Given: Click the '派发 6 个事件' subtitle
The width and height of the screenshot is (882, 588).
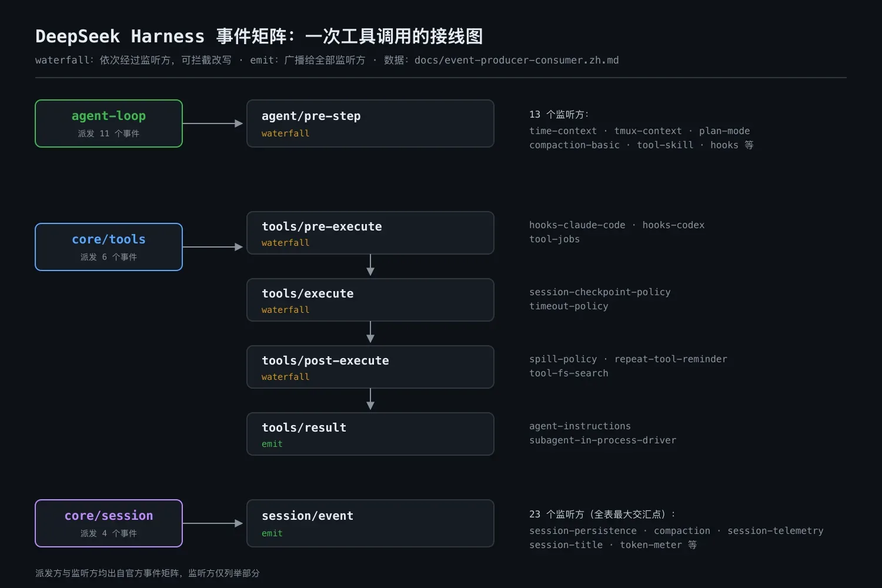Looking at the screenshot, I should pos(109,257).
